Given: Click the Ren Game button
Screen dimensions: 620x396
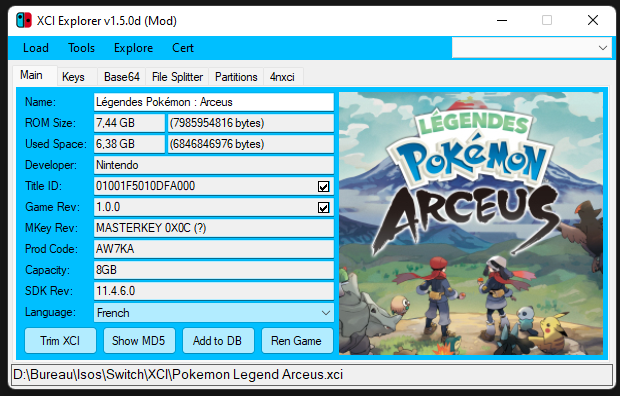Looking at the screenshot, I should pyautogui.click(x=297, y=341).
